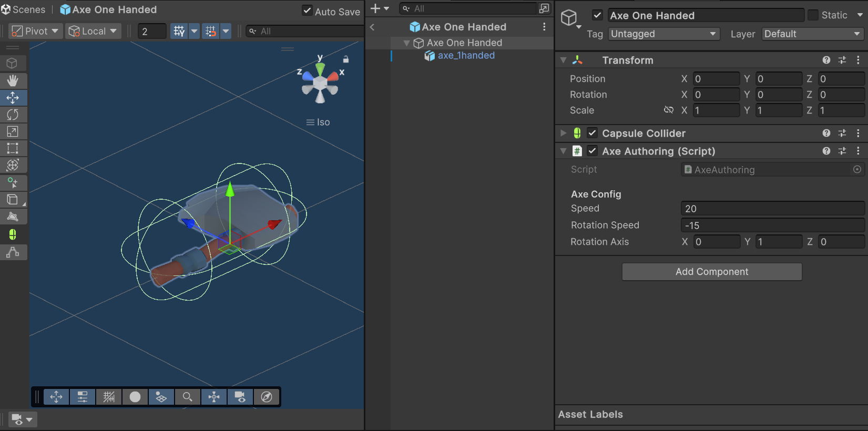This screenshot has width=868, height=431.
Task: Select the Scale tool
Action: click(x=13, y=131)
